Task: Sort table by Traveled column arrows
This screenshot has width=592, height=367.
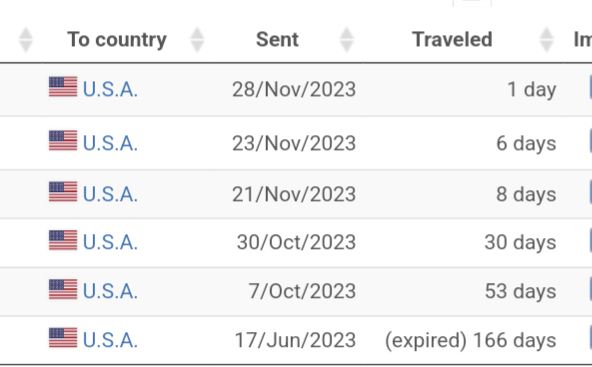Action: [546, 40]
